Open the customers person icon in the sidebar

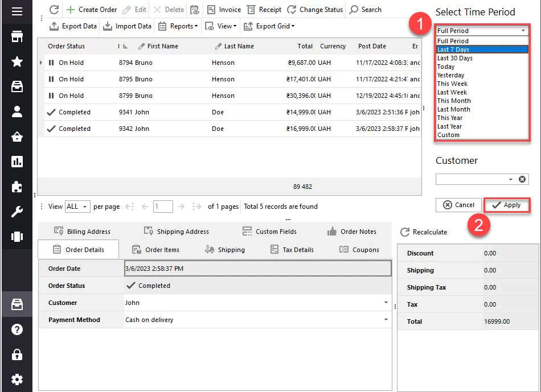click(17, 112)
